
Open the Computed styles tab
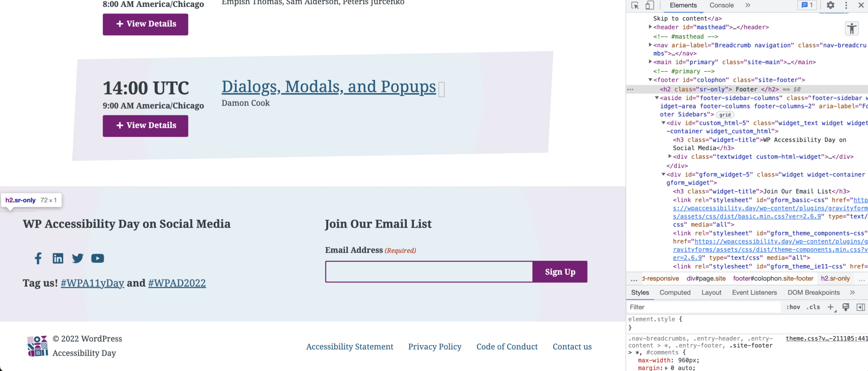[x=675, y=292]
